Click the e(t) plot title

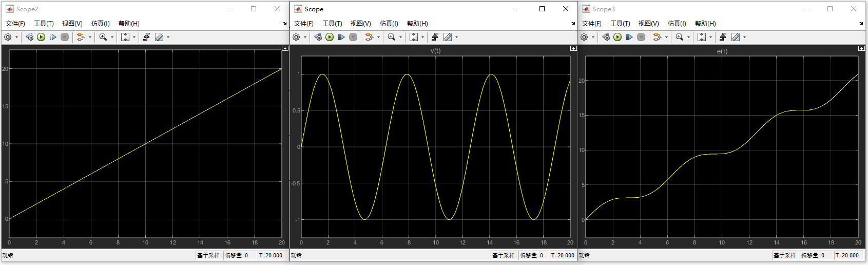(722, 51)
